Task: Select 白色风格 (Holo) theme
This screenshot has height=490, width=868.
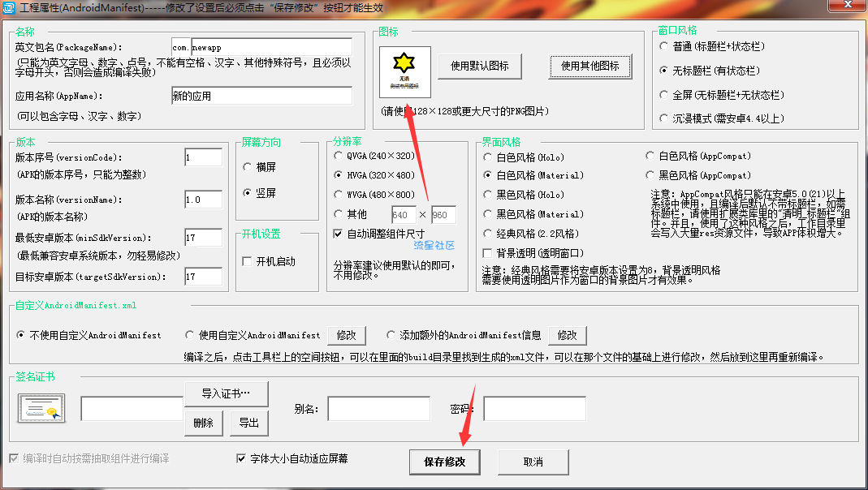Action: 525,157
